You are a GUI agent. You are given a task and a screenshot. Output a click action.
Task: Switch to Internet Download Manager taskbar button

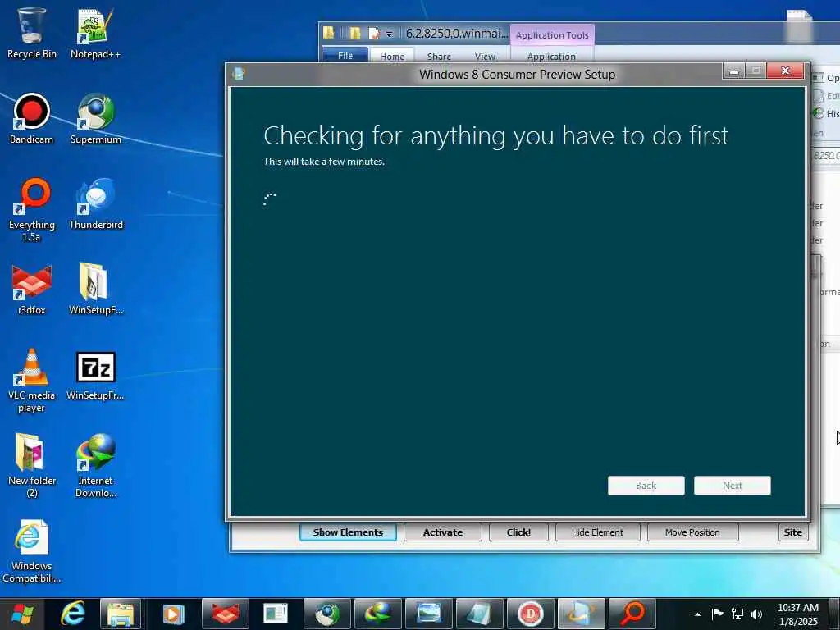(x=377, y=614)
